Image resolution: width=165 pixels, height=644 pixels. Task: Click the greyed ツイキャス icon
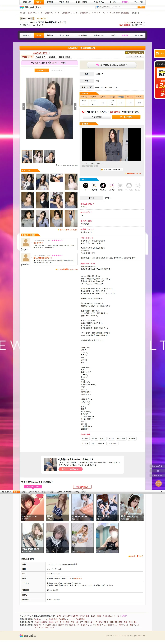tap(129, 185)
